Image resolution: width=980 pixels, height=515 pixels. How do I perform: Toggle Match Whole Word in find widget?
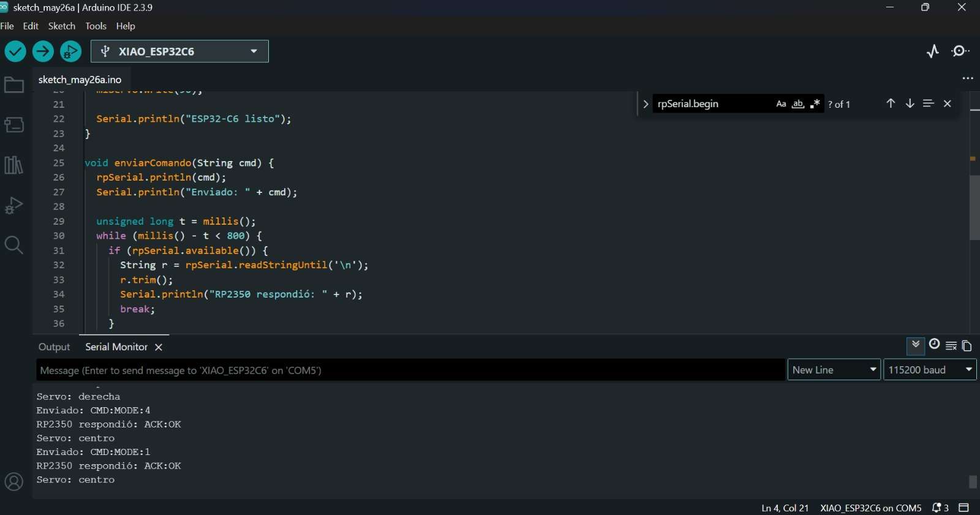797,104
